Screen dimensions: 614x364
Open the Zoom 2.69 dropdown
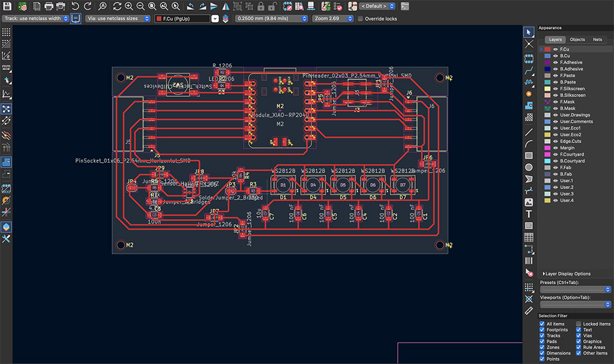pyautogui.click(x=333, y=18)
